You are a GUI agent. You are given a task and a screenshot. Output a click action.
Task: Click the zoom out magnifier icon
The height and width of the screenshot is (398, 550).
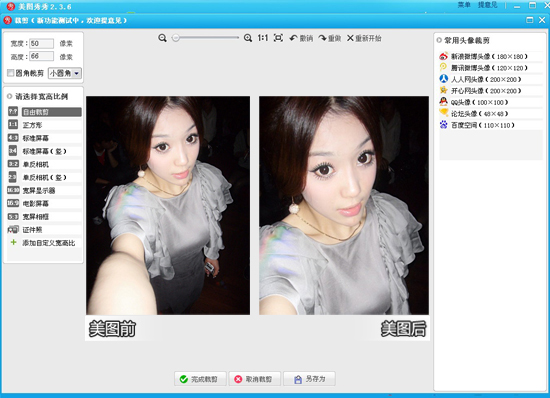(x=162, y=38)
